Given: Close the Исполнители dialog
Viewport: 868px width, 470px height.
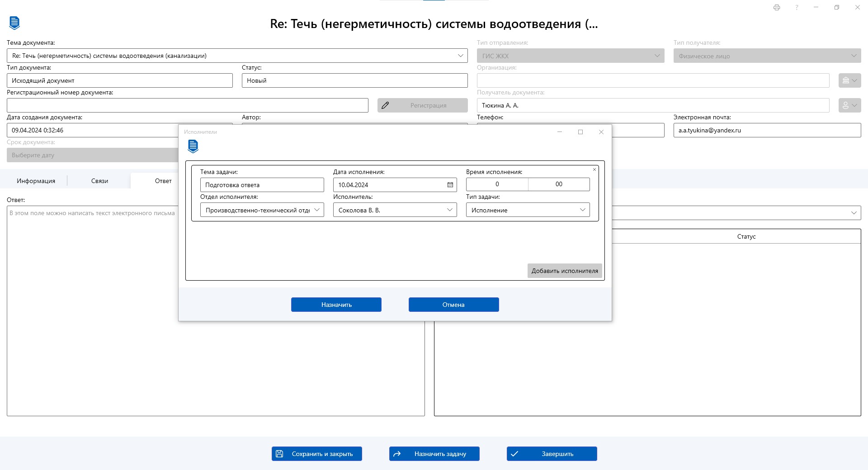Looking at the screenshot, I should coord(601,132).
